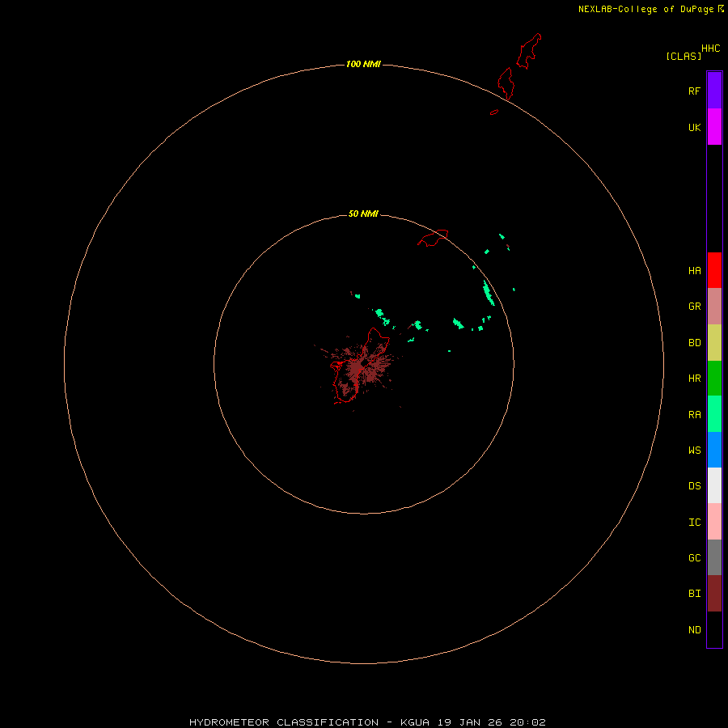Click the "UK" legend label
This screenshot has width=728, height=728.
click(694, 127)
